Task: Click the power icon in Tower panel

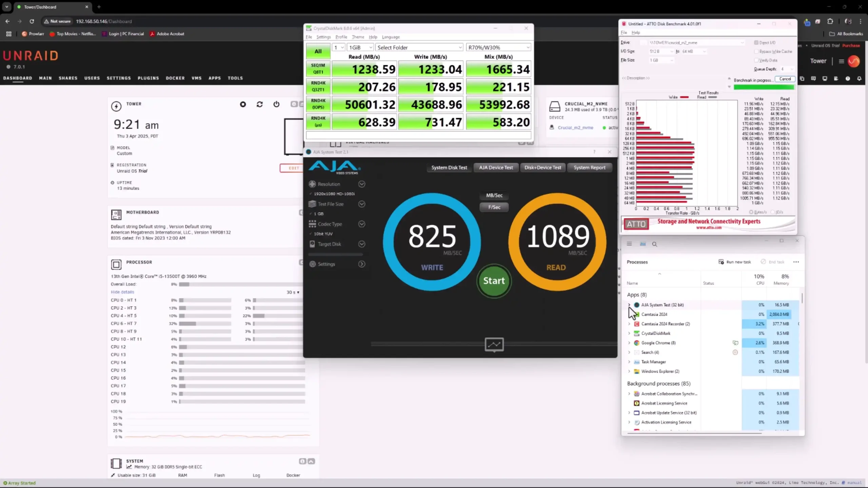Action: click(x=276, y=104)
